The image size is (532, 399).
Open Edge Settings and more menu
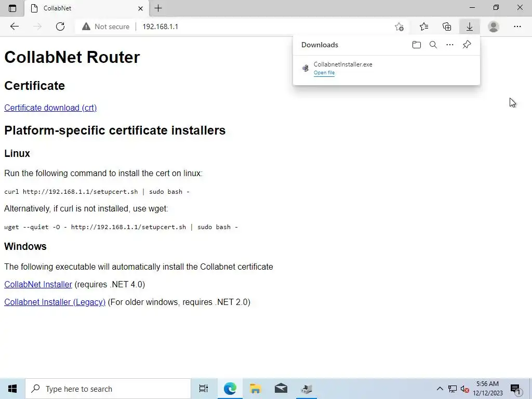(517, 26)
